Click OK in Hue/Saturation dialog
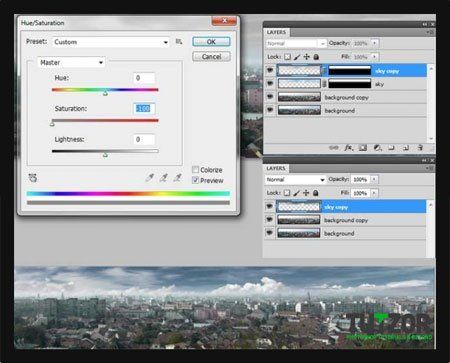This screenshot has height=363, width=450. 211,42
